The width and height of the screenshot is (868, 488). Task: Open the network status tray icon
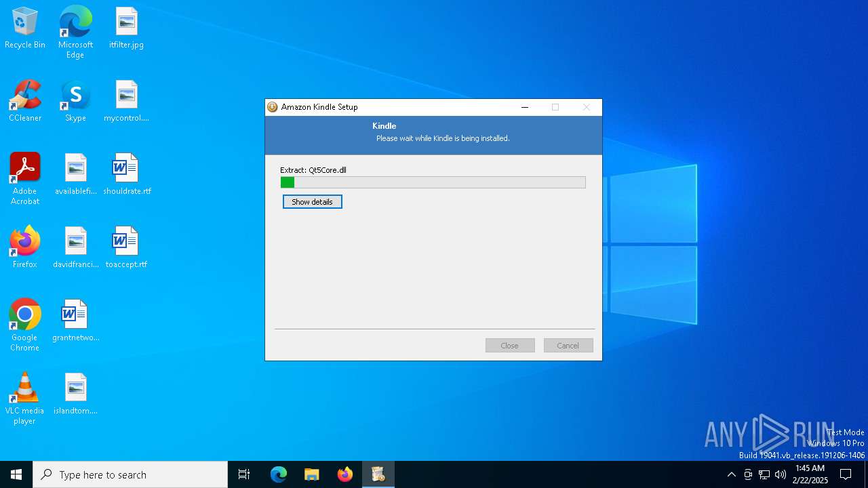tap(764, 474)
